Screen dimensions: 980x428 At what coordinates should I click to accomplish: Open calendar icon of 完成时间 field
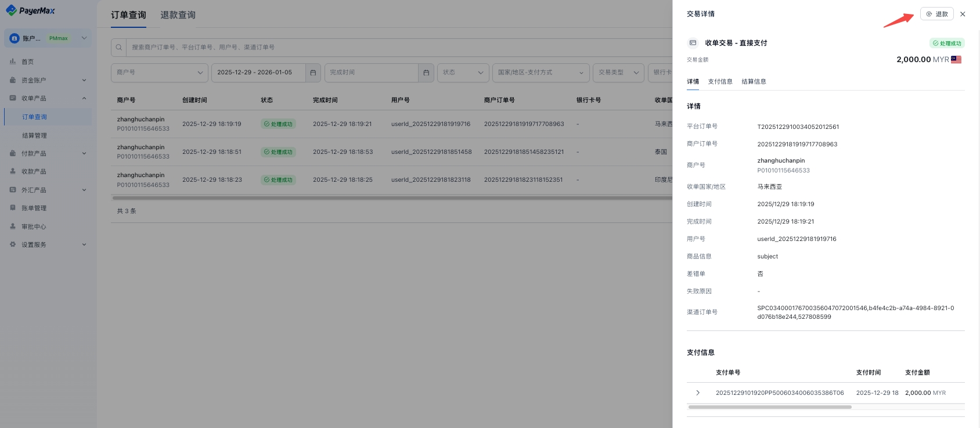pyautogui.click(x=426, y=73)
